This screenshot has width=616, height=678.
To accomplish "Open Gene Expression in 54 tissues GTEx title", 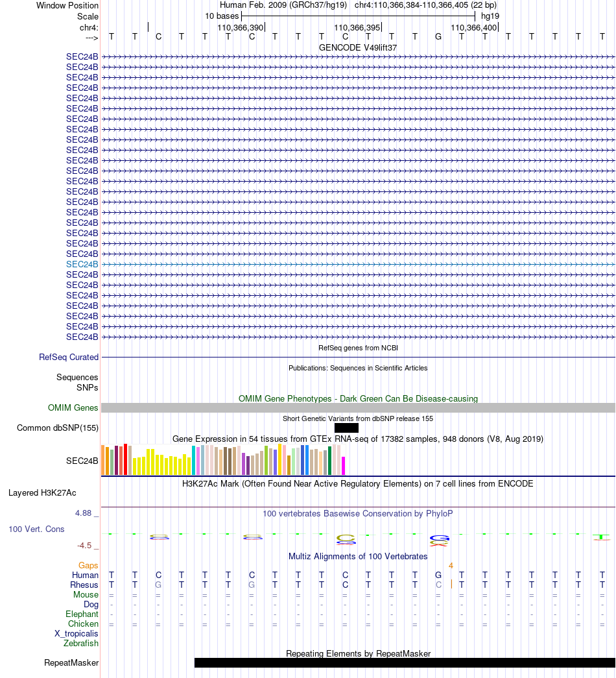I will [358, 439].
